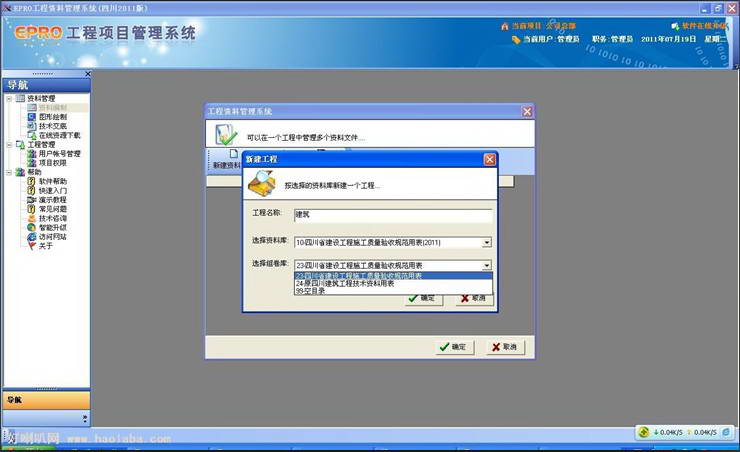The image size is (740, 452).
Task: Choose option 24原四川建筑工程技术资料用表 in list
Action: click(x=393, y=284)
